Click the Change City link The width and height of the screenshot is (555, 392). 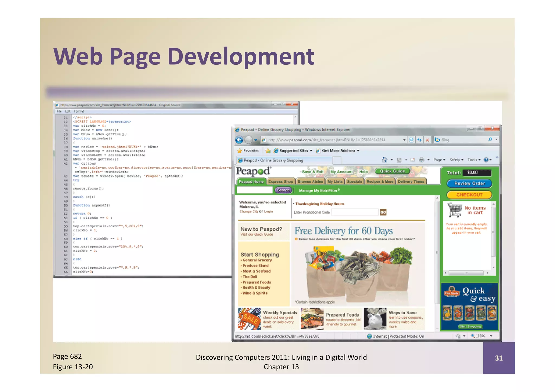[x=249, y=212]
